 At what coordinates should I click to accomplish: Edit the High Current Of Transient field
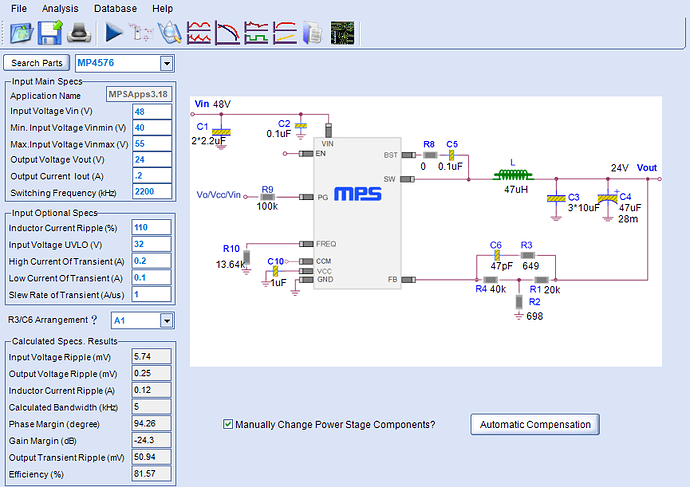151,261
